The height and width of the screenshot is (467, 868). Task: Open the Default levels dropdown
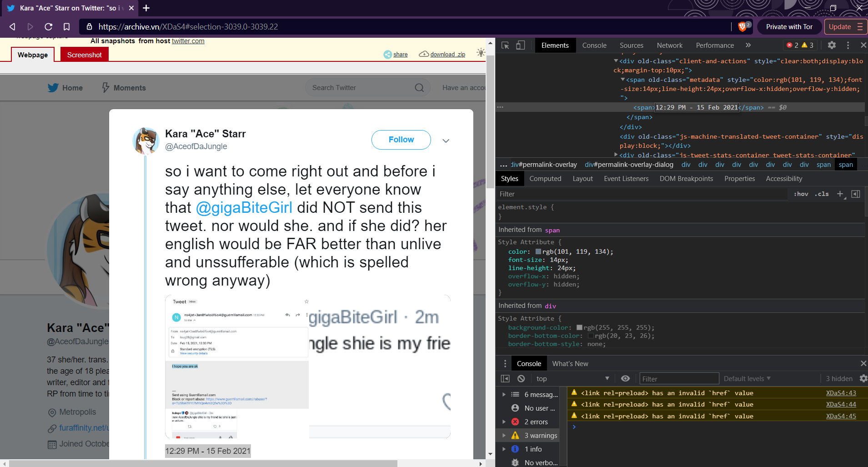pos(747,379)
